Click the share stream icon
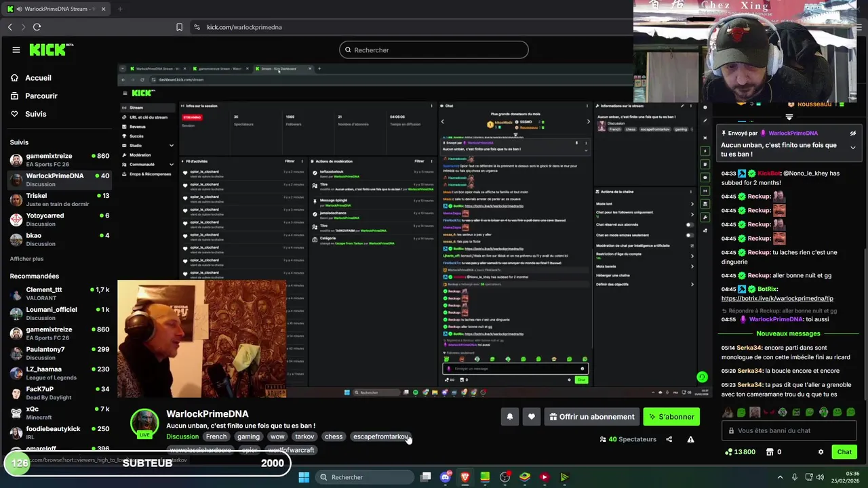 669,439
